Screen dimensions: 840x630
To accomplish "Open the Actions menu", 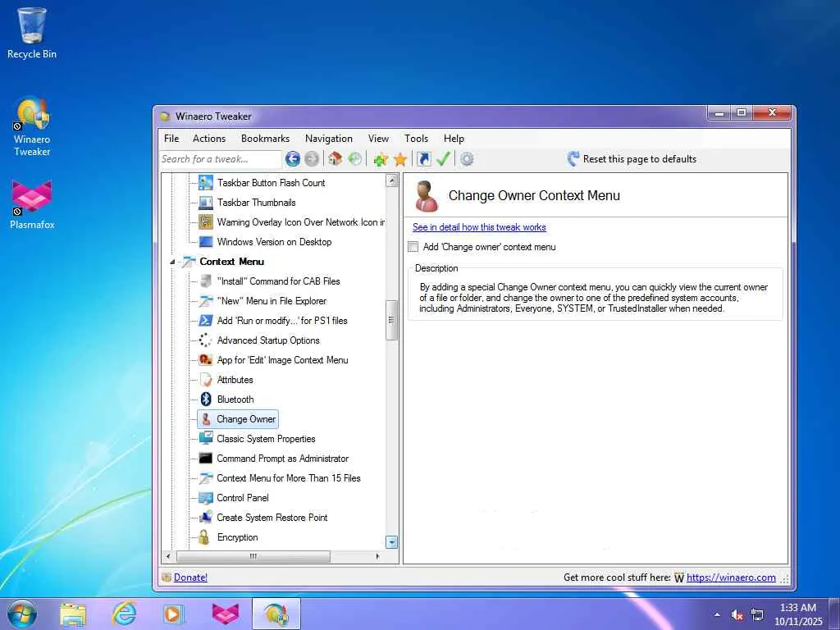I will 209,138.
